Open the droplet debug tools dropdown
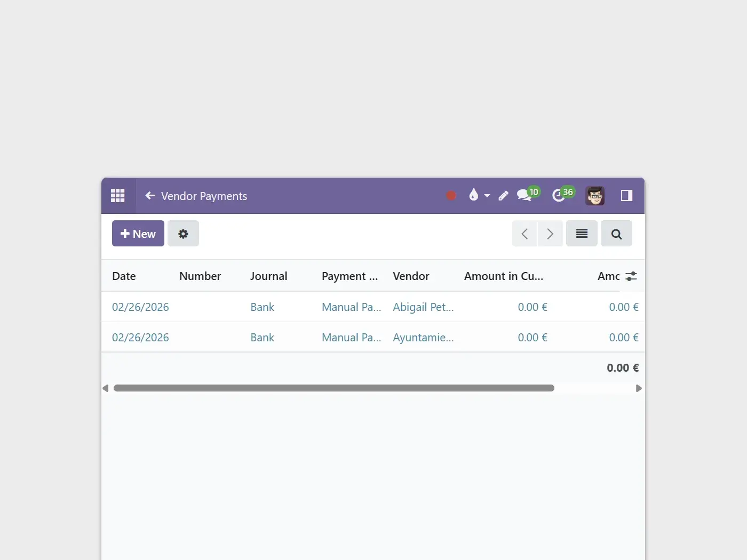 479,196
